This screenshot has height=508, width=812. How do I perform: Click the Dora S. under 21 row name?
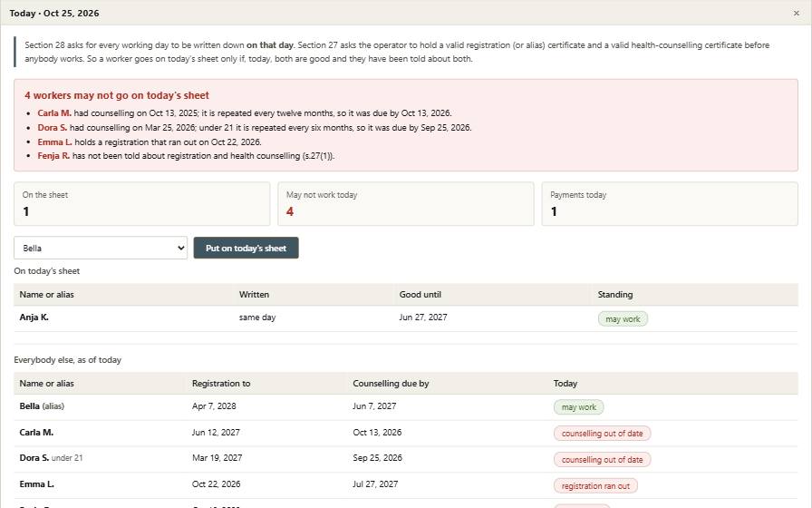[x=51, y=458]
